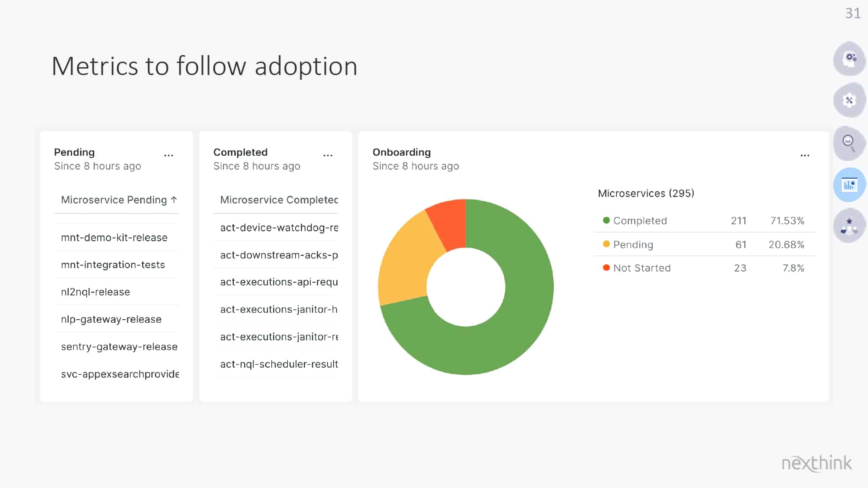The image size is (868, 488).
Task: Click the tools gear sidebar icon
Action: click(850, 100)
